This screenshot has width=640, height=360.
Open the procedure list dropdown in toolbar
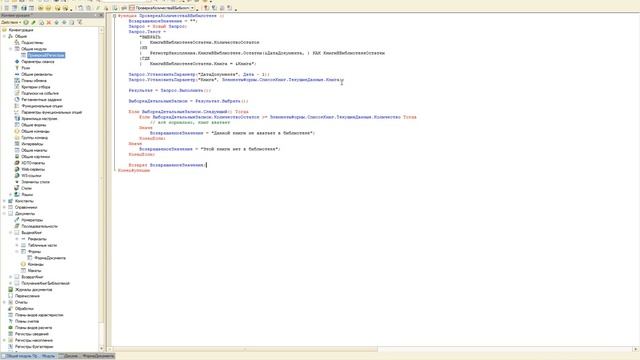tap(192, 8)
